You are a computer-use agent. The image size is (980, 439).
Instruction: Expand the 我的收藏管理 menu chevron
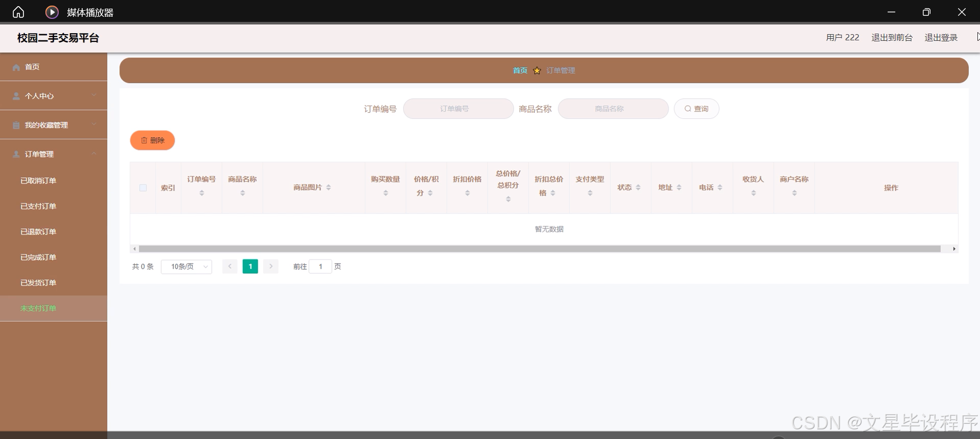(x=94, y=124)
